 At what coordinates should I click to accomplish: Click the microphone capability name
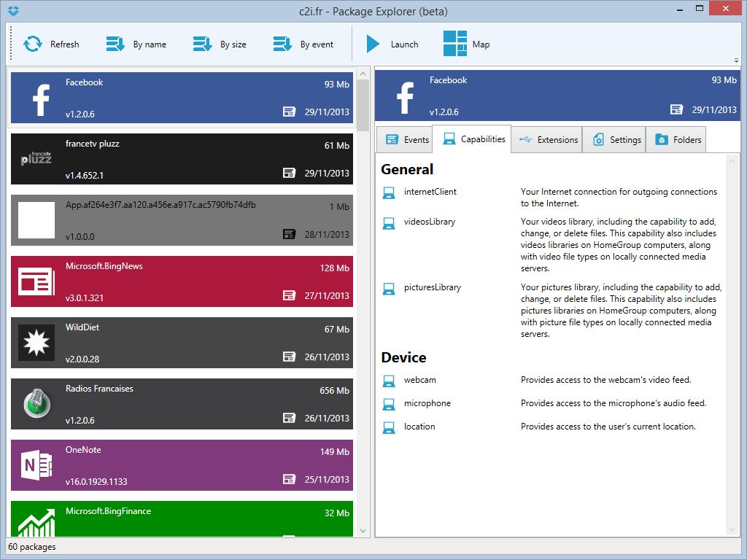coord(427,402)
